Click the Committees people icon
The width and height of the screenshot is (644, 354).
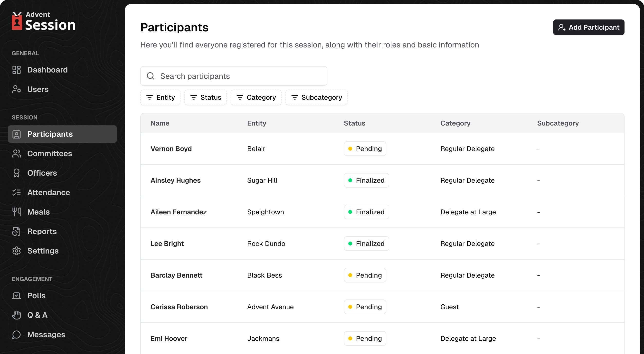17,154
